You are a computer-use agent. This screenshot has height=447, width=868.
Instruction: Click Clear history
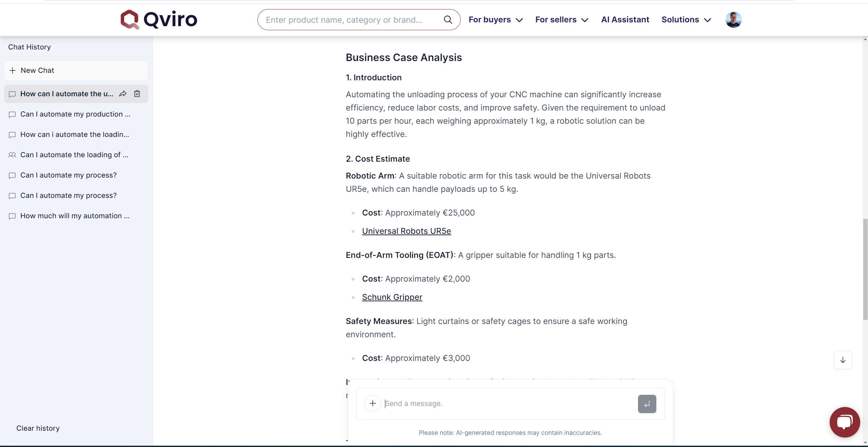click(38, 428)
